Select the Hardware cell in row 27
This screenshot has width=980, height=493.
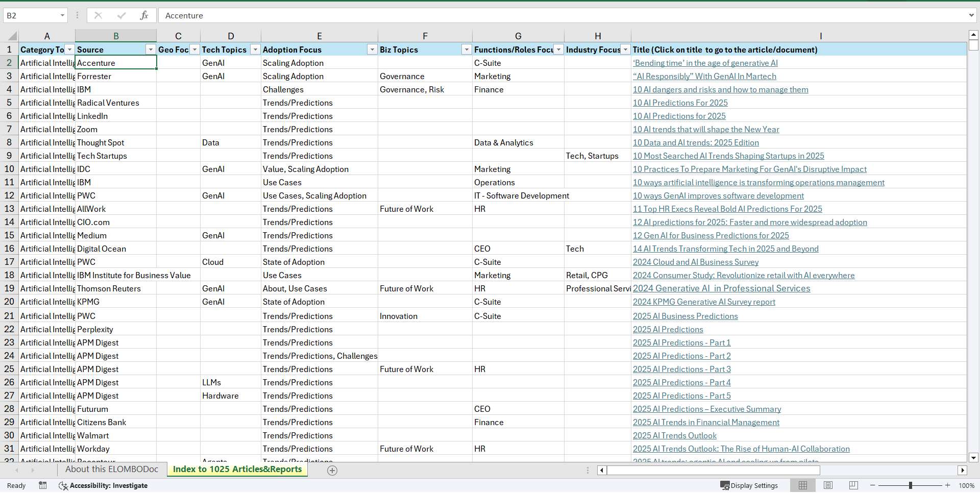click(231, 396)
